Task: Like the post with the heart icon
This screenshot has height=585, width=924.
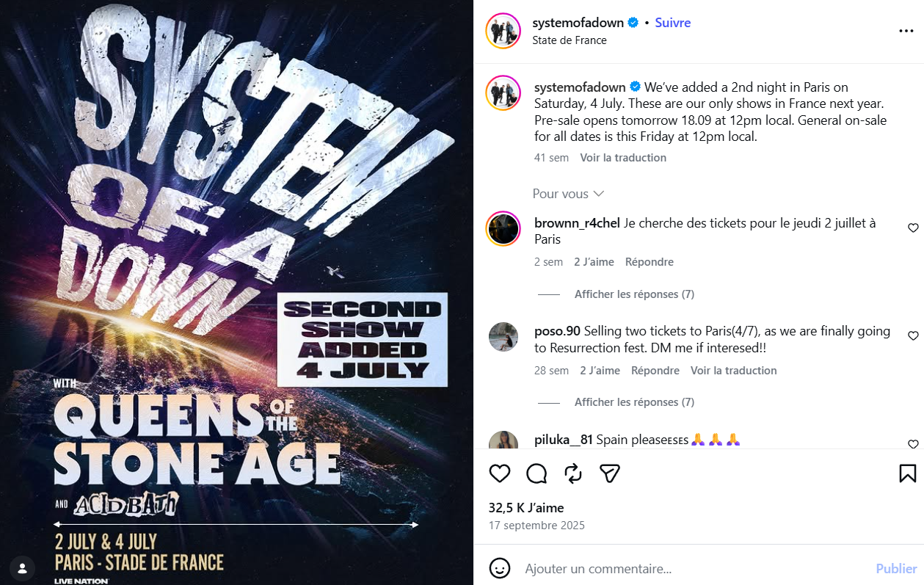Action: coord(500,473)
